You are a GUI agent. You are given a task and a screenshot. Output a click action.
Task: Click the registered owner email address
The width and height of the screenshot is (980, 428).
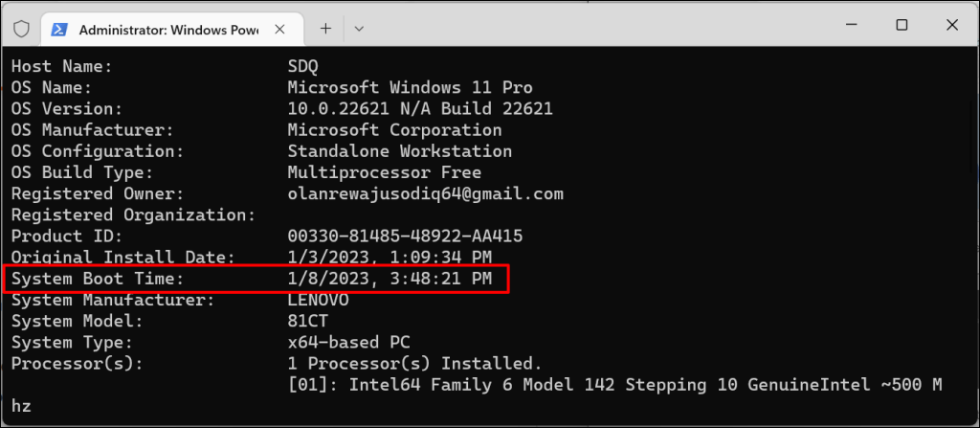pos(425,194)
